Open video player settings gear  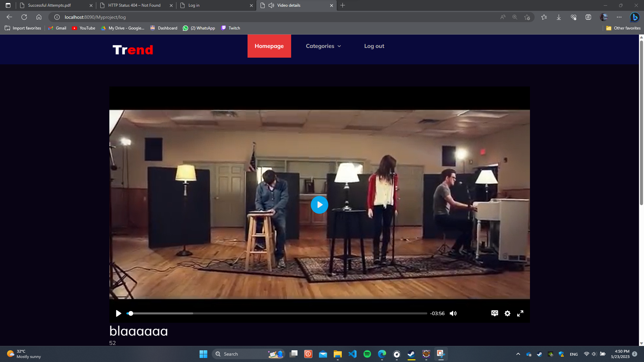(x=507, y=313)
